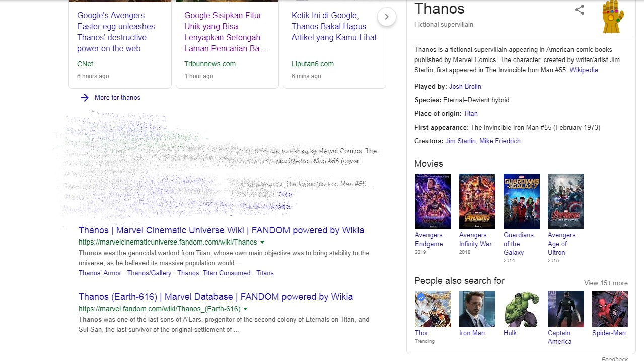Open Thanos Marvel Cinematic Universe Wiki result

click(x=221, y=230)
